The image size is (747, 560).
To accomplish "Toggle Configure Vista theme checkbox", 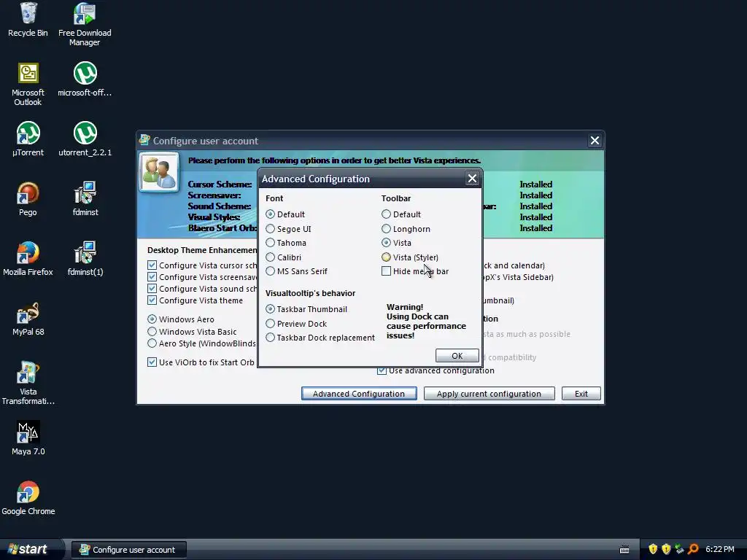I will point(152,300).
